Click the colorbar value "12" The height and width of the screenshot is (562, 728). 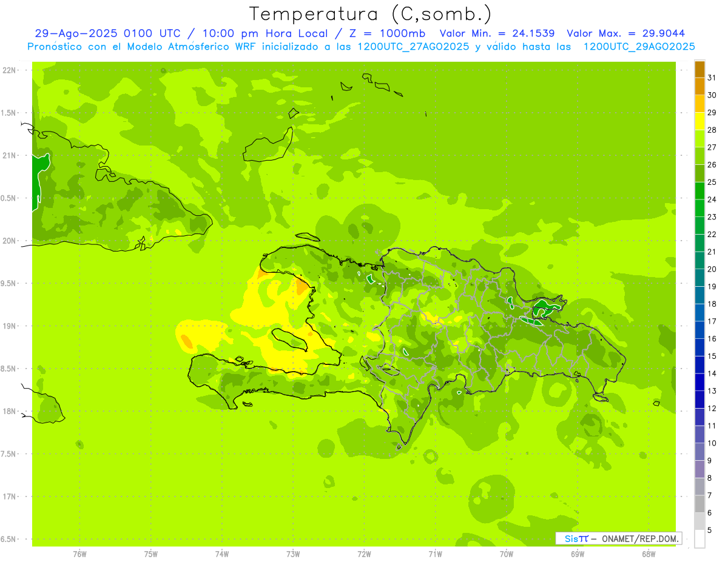pyautogui.click(x=712, y=409)
